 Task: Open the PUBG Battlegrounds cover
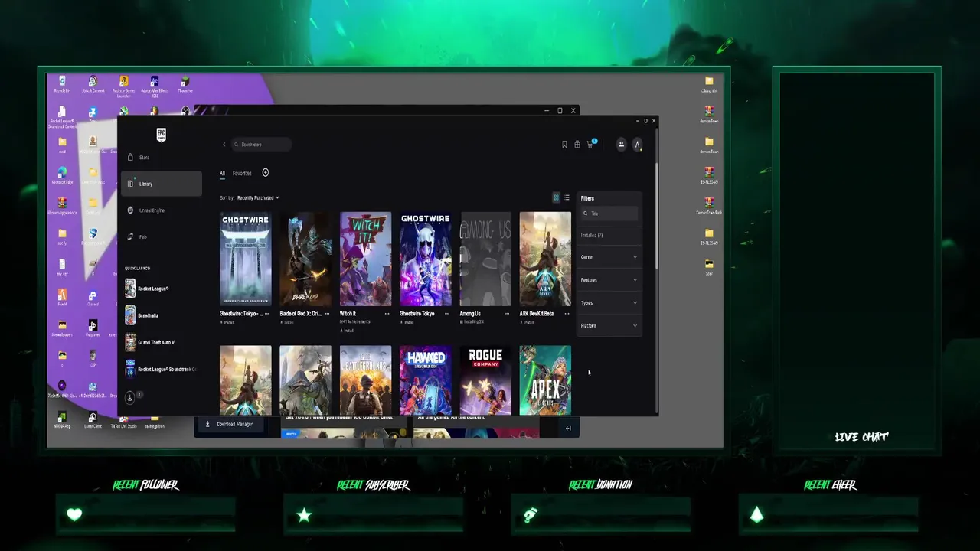[366, 380]
